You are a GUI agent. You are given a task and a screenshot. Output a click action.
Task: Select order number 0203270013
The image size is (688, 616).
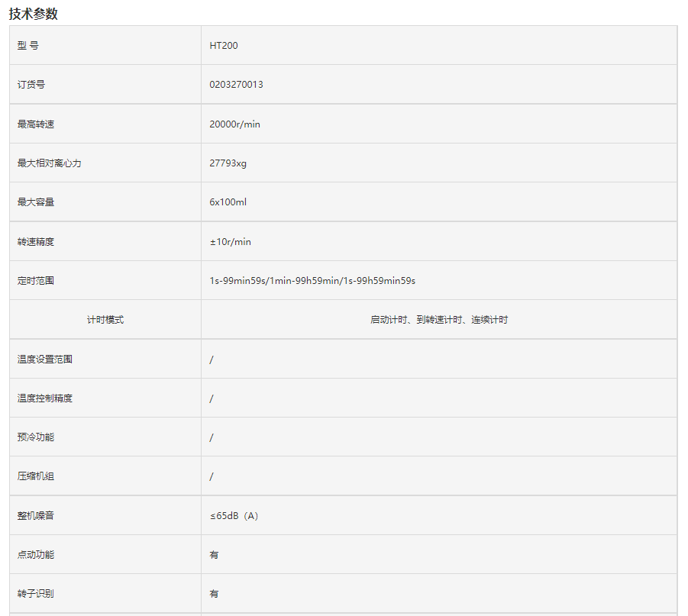236,85
